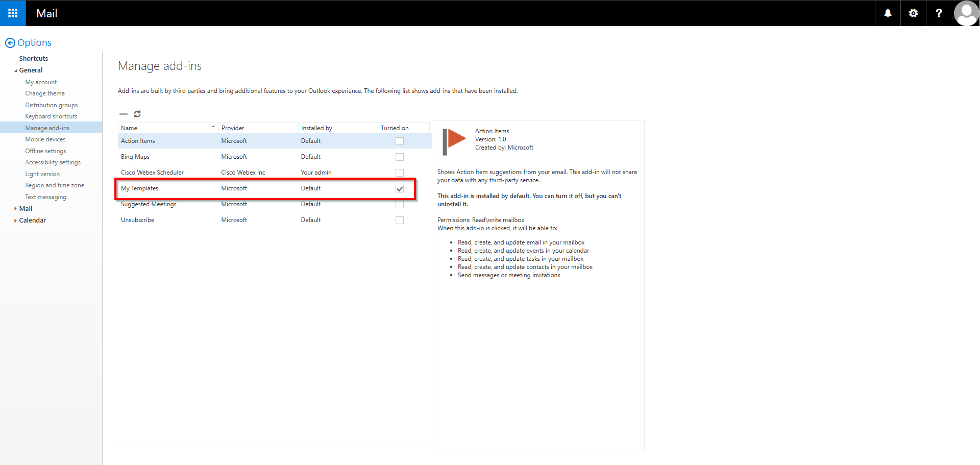Select the Cisco Webex Scheduler row
The width and height of the screenshot is (980, 465).
pyautogui.click(x=152, y=172)
